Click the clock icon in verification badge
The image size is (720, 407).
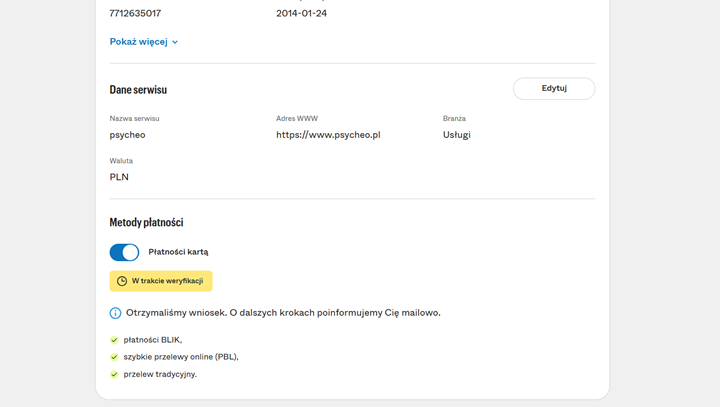(122, 281)
